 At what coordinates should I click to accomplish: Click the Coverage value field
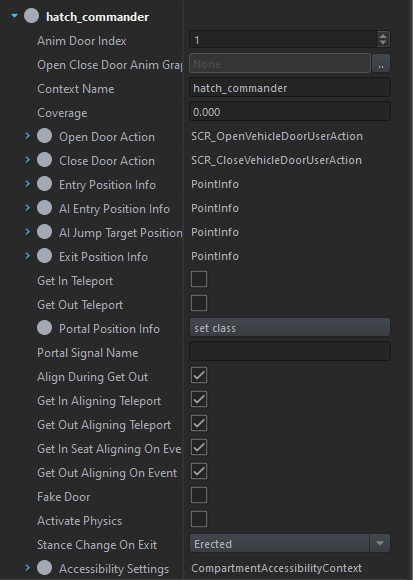pos(290,112)
